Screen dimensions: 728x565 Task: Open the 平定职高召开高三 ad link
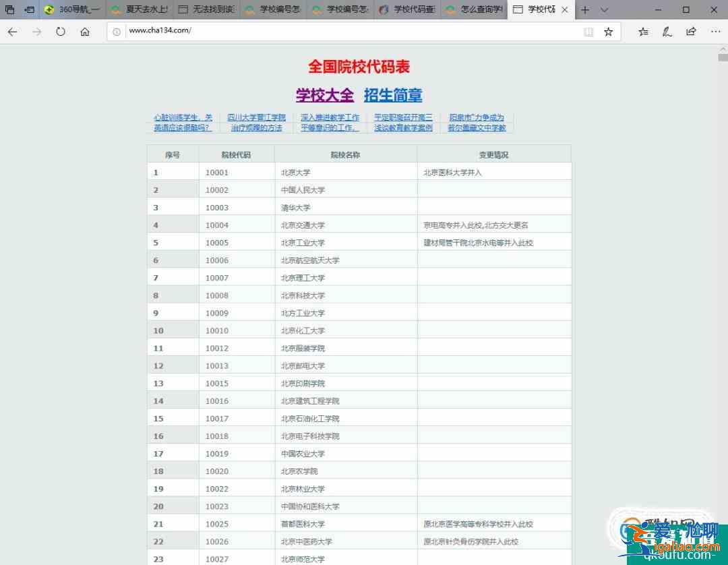[x=403, y=117]
